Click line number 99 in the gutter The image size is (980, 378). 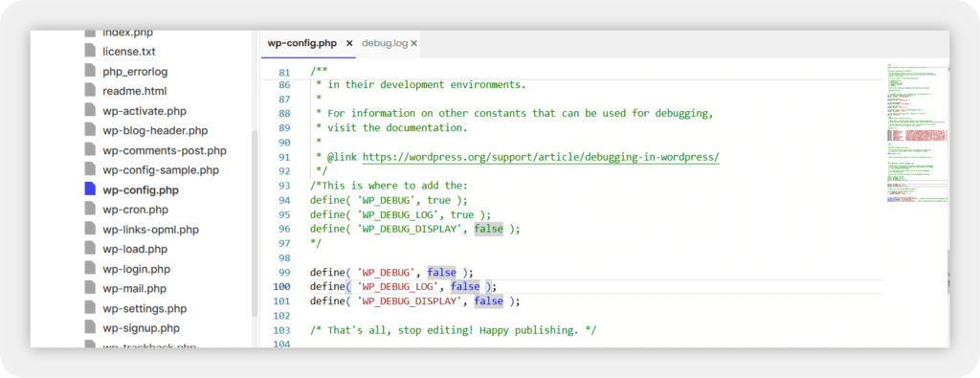pos(284,273)
